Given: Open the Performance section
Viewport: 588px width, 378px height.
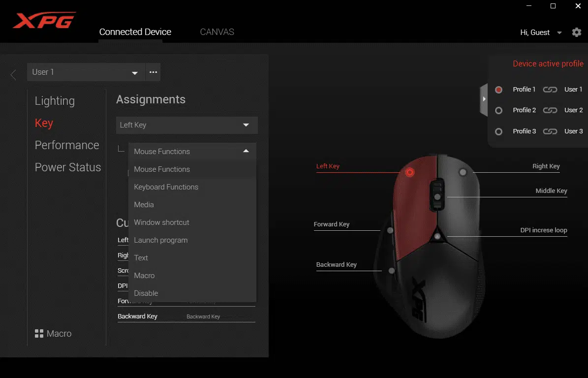Looking at the screenshot, I should pos(67,145).
